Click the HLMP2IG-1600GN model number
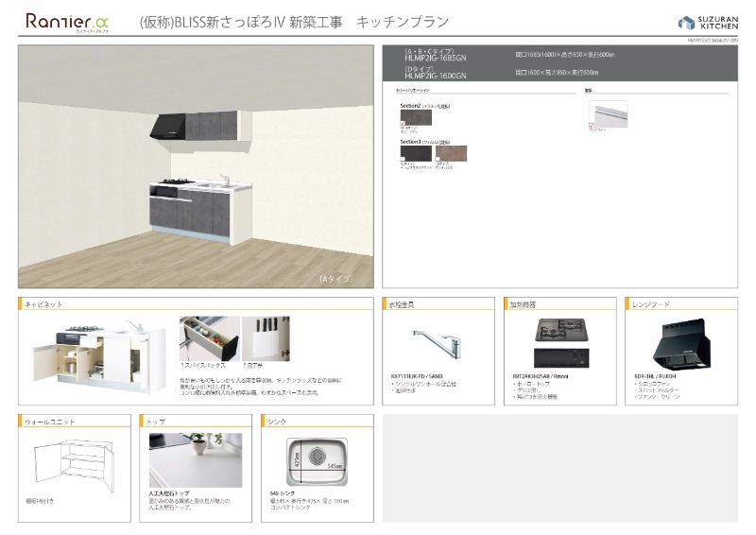The image size is (756, 535). (x=437, y=74)
